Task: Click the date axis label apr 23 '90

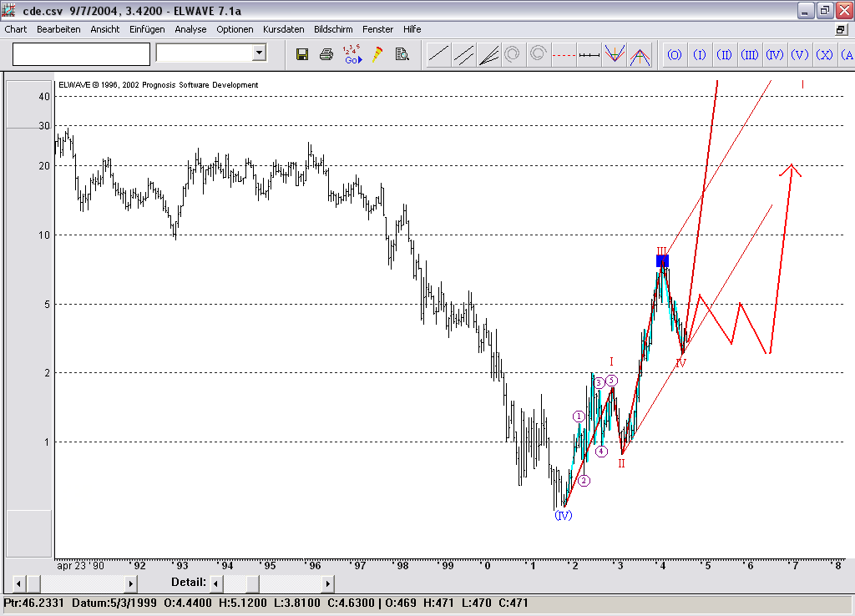Action: click(80, 566)
